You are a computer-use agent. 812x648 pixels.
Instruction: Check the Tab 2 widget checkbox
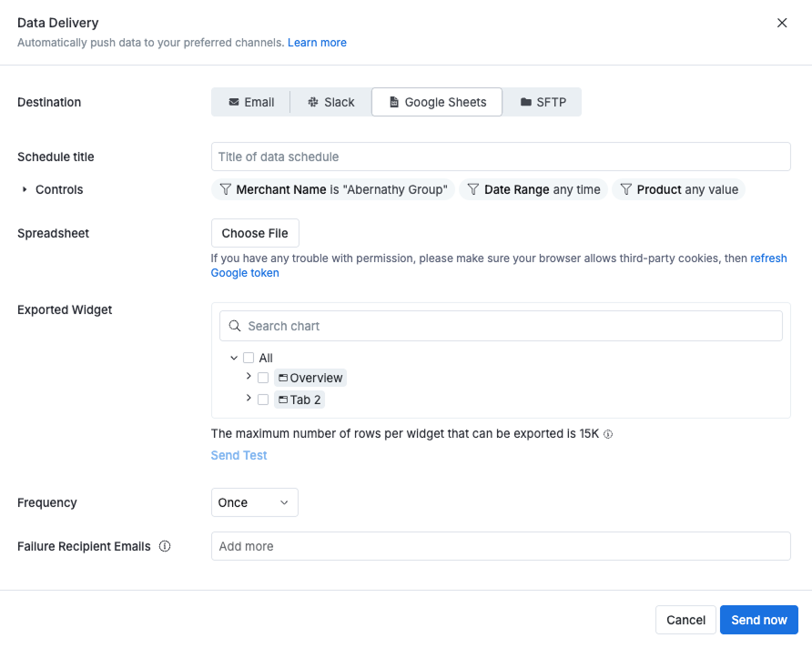263,399
